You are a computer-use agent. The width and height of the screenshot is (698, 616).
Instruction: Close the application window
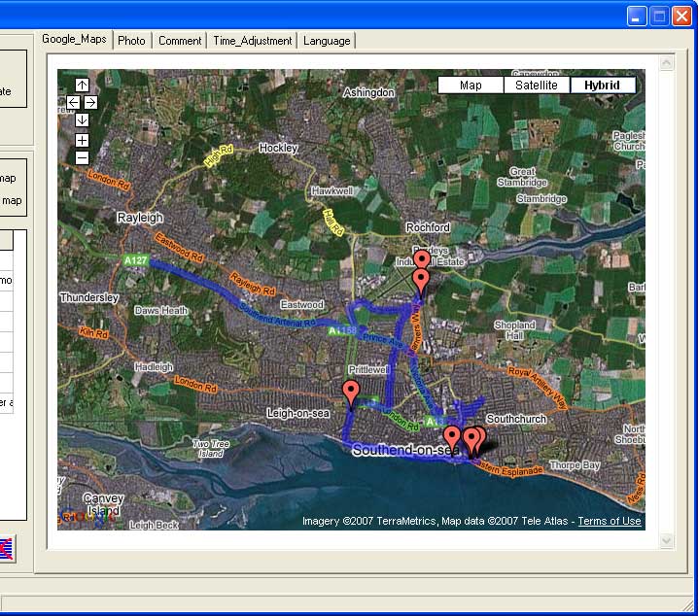[x=682, y=17]
